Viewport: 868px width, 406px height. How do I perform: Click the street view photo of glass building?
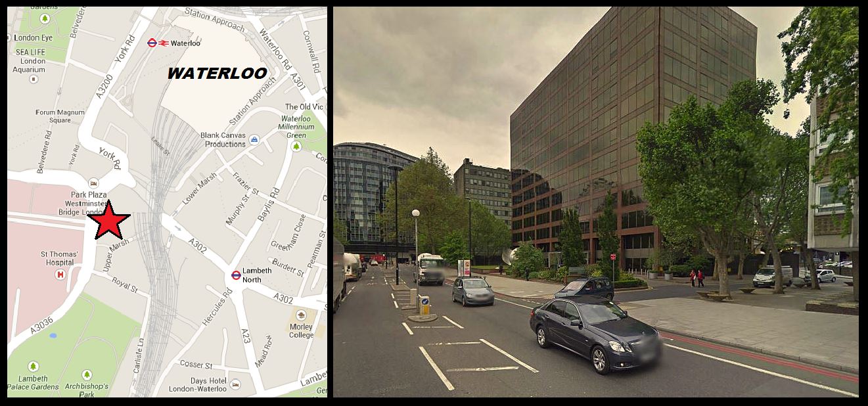[x=595, y=202]
